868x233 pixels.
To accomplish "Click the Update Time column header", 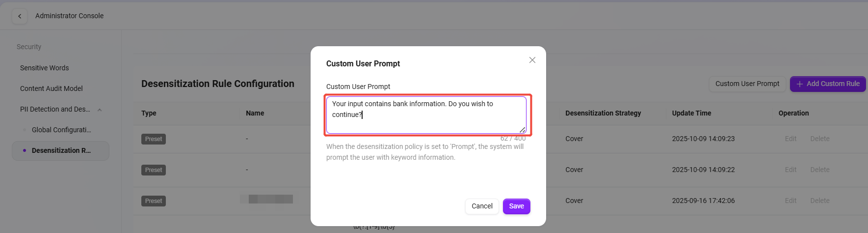I will [x=691, y=113].
